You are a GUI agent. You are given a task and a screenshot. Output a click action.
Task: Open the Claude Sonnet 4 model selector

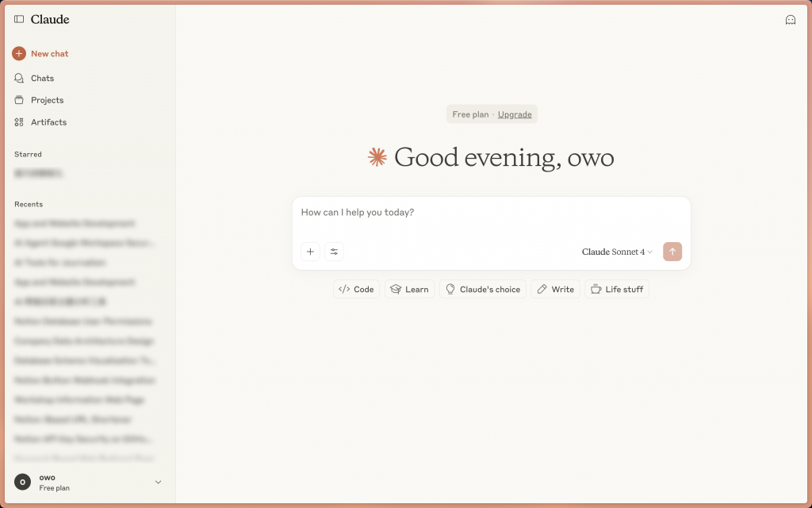pyautogui.click(x=617, y=252)
